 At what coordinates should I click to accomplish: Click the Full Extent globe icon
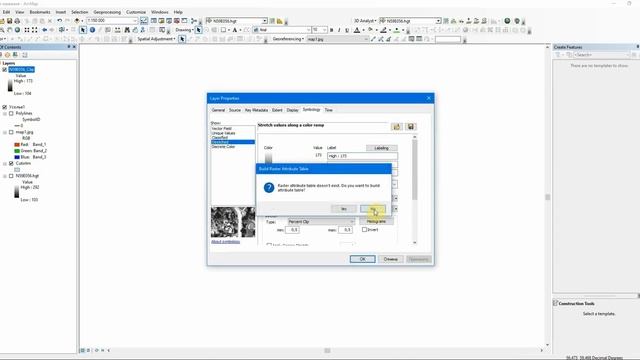click(18, 30)
